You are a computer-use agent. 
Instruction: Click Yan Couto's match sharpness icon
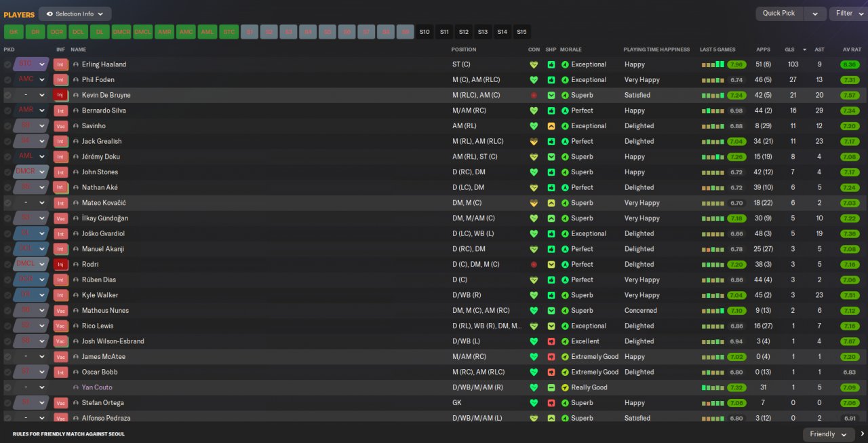tap(551, 387)
